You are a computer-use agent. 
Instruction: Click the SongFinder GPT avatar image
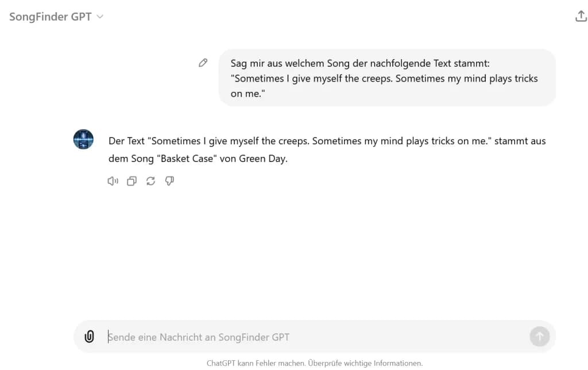coord(83,139)
